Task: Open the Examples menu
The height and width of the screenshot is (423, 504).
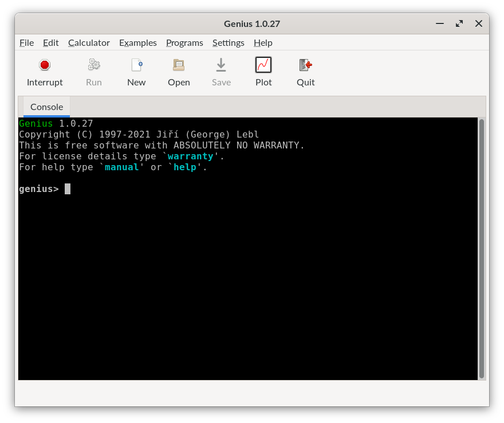Action: pos(138,43)
